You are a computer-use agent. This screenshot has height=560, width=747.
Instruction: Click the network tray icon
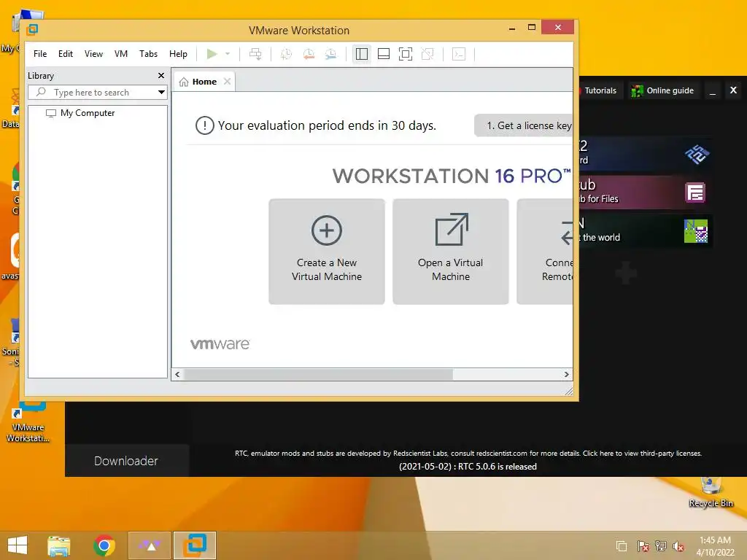(660, 546)
